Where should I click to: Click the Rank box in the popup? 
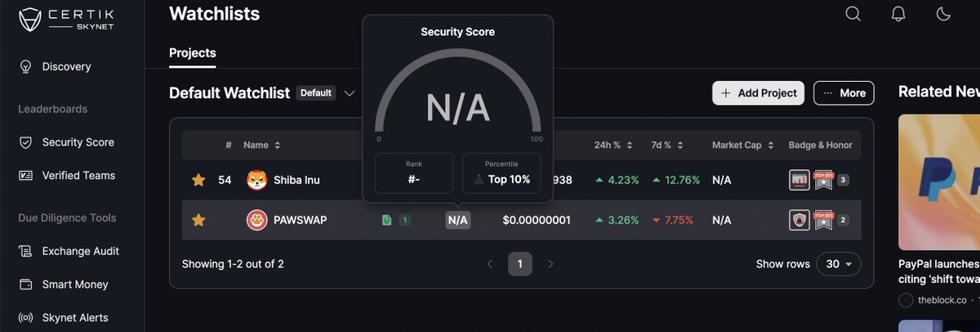click(414, 173)
